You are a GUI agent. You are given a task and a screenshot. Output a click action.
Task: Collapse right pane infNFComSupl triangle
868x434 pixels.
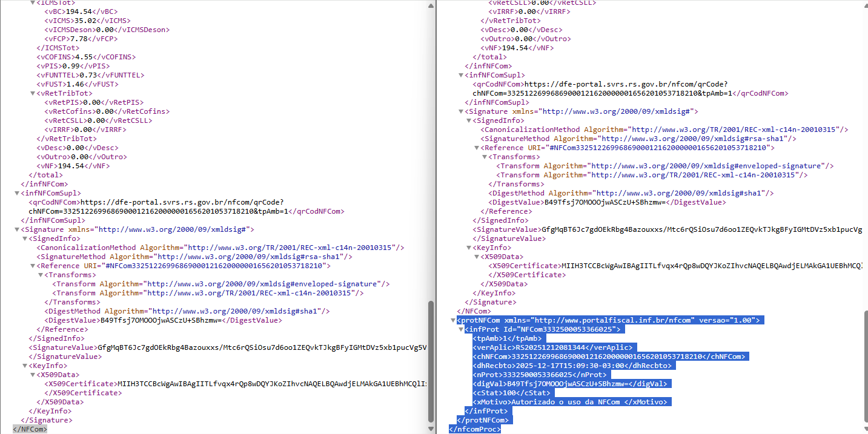tap(460, 76)
